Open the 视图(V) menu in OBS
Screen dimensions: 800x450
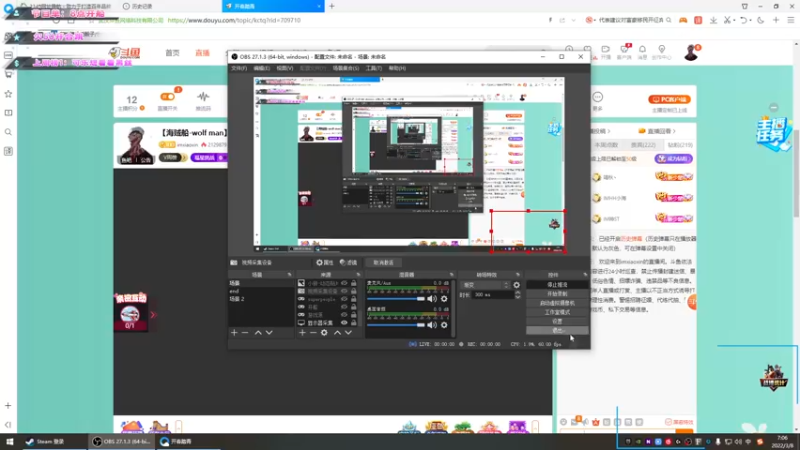(x=285, y=68)
